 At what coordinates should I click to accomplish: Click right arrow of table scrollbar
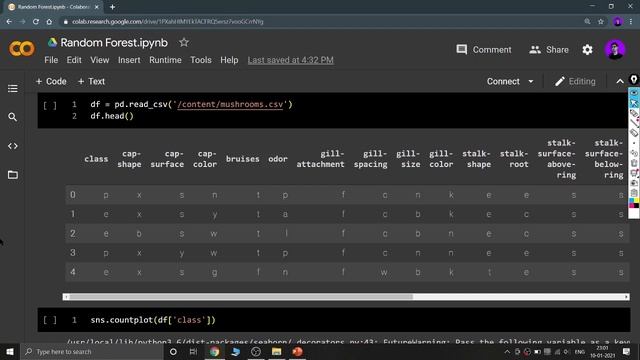(x=627, y=297)
